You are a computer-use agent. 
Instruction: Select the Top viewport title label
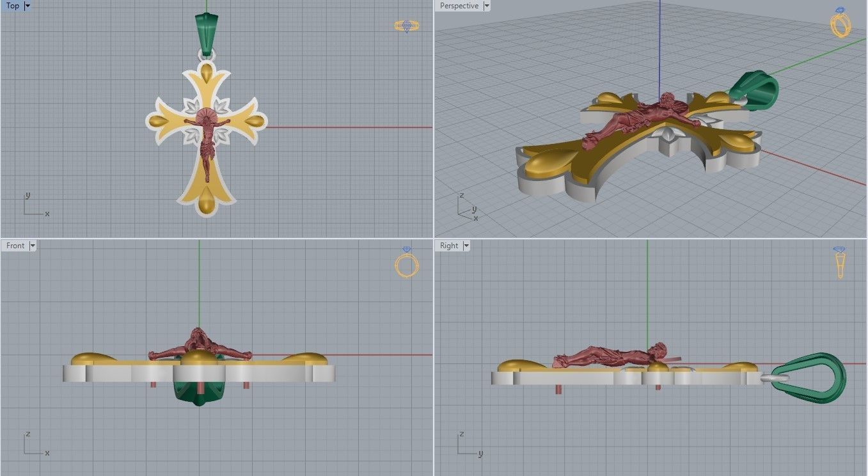[13, 6]
